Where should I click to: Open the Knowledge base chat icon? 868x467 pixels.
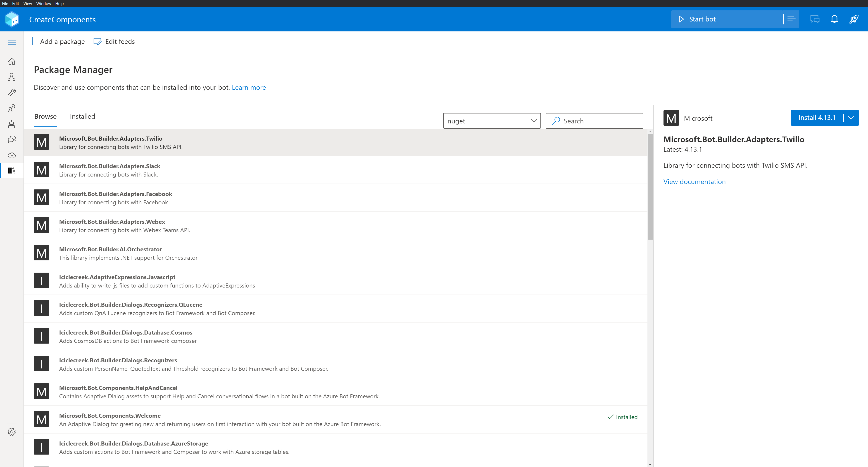click(12, 139)
